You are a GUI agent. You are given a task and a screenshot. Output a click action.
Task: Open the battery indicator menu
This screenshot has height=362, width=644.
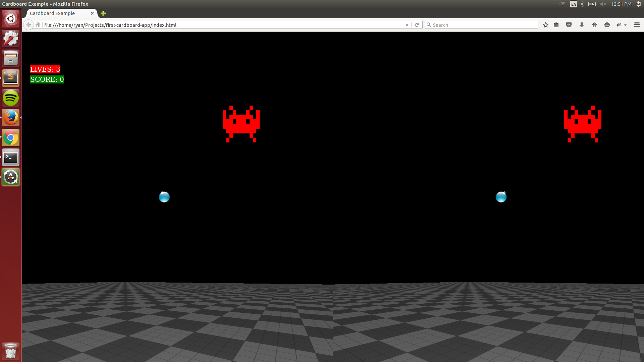[x=592, y=4]
